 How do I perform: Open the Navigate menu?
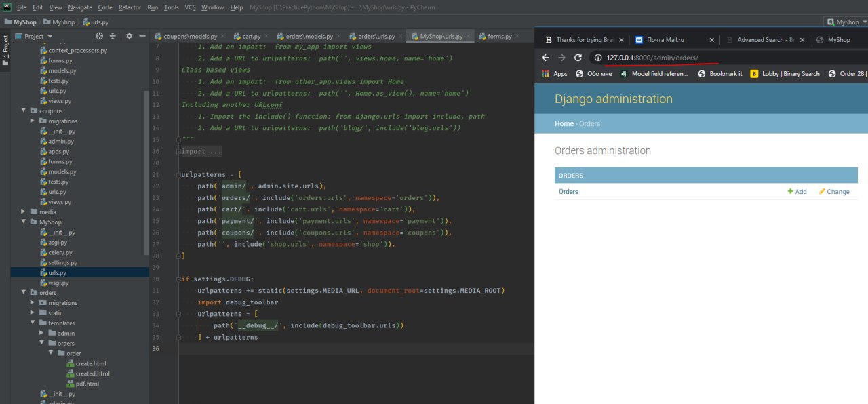80,7
